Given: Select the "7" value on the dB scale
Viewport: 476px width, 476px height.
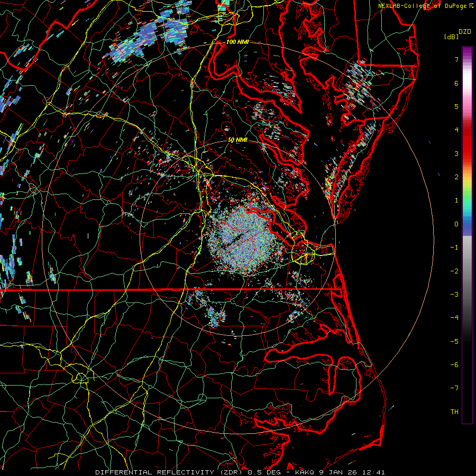Looking at the screenshot, I should (x=456, y=59).
